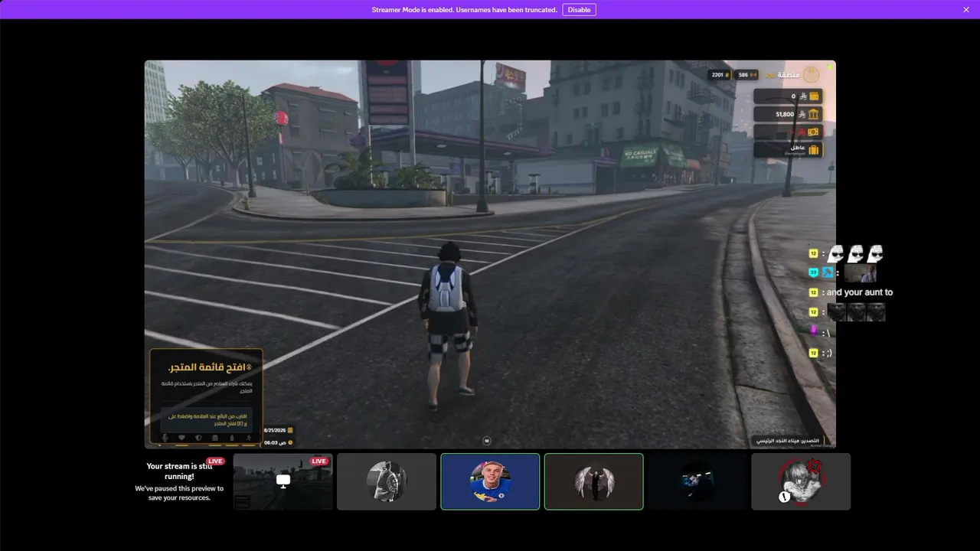The image size is (980, 551).
Task: Click the 'Streamer Mode is enabled' banner text
Action: coord(464,10)
